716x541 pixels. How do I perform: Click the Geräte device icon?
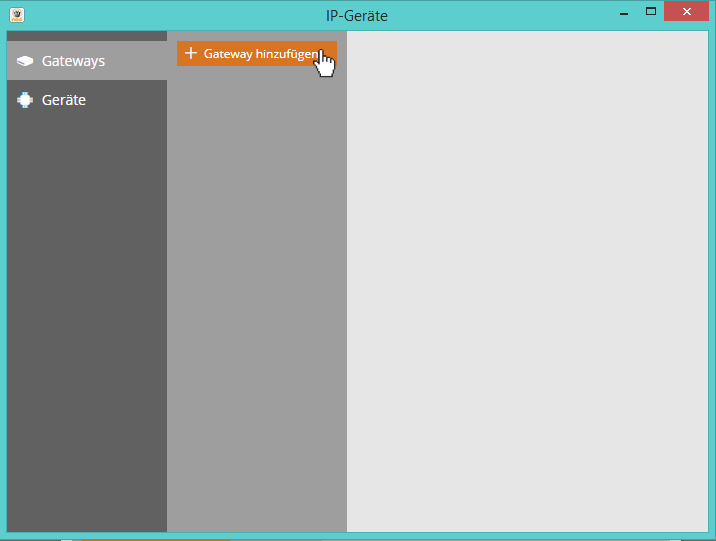point(25,100)
